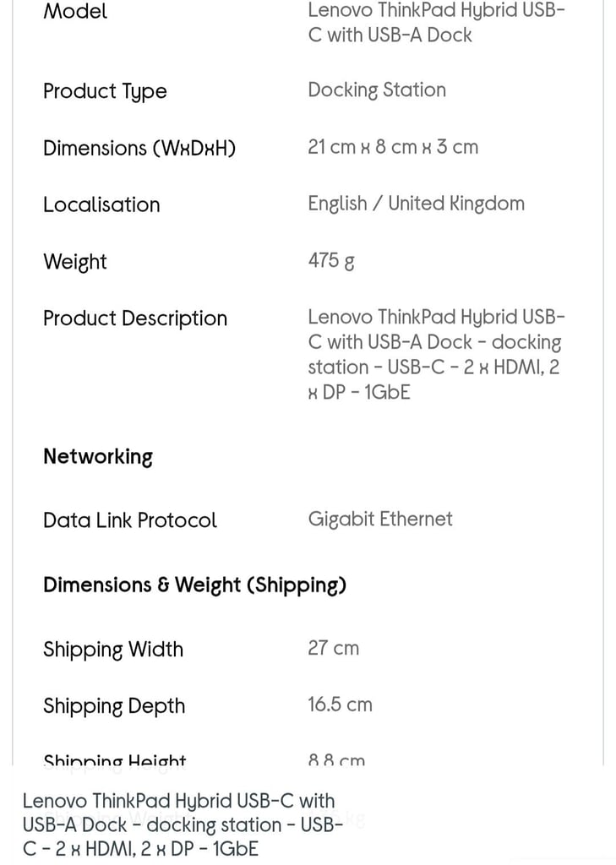Select the English / United Kingdom value
The image size is (616, 865).
point(417,204)
